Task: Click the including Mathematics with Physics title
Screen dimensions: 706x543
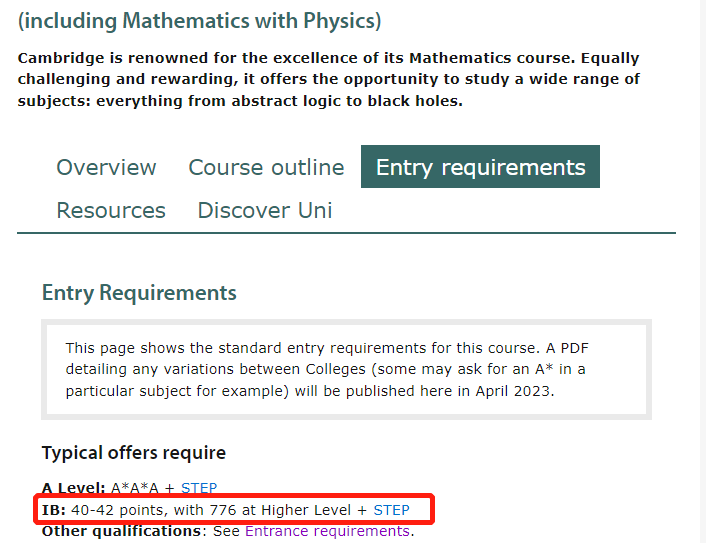Action: point(199,21)
